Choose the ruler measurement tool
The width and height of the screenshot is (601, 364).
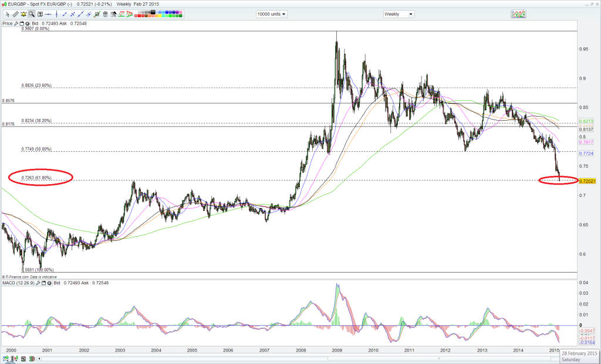pos(16,14)
